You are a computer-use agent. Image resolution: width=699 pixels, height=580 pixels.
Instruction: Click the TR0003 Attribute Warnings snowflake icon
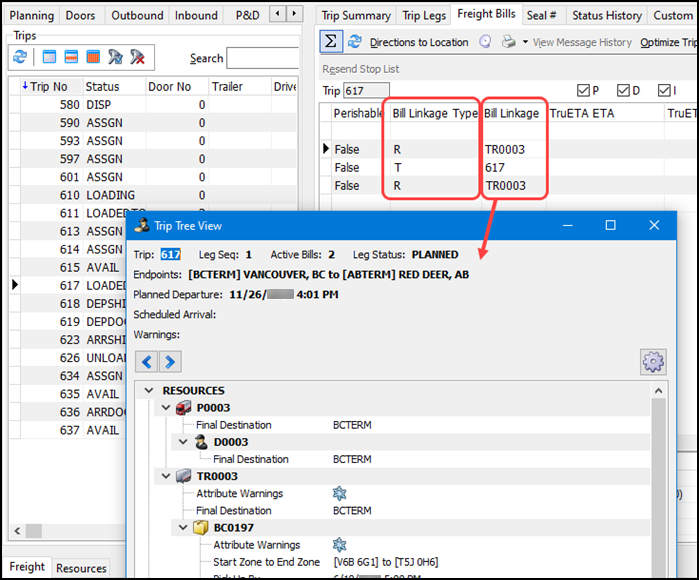(340, 494)
